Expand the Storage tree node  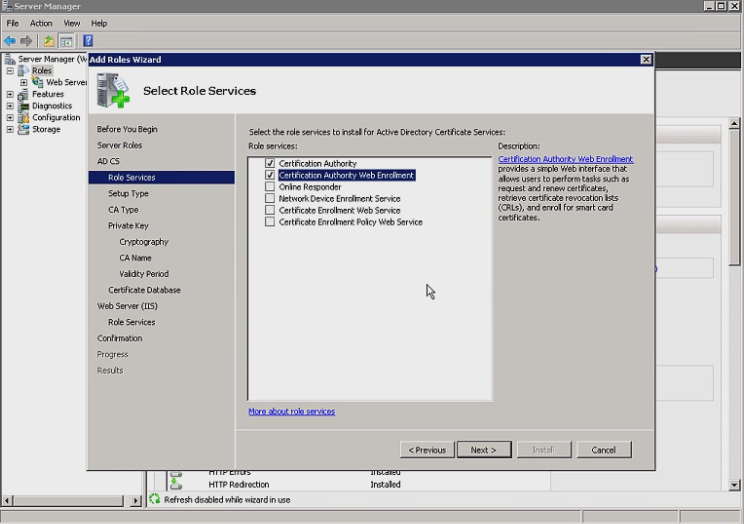point(10,129)
